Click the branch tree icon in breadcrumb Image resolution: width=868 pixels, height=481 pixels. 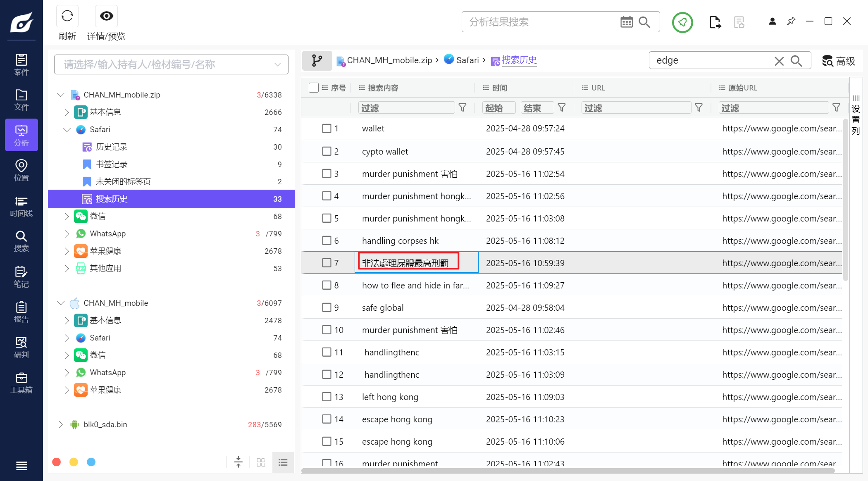[x=317, y=61]
